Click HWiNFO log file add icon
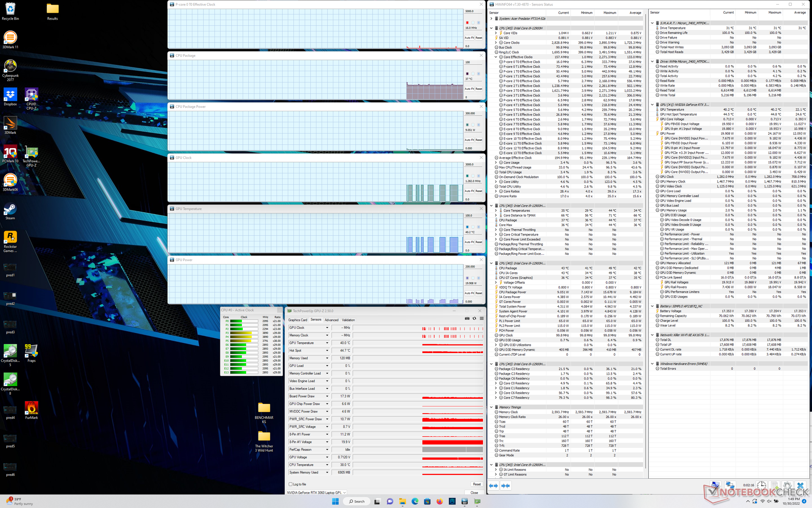 click(x=775, y=486)
